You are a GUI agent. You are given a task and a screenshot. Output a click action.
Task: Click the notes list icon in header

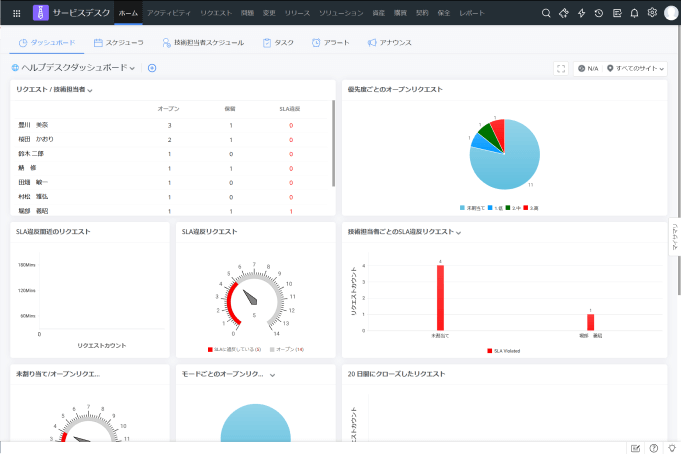(617, 13)
